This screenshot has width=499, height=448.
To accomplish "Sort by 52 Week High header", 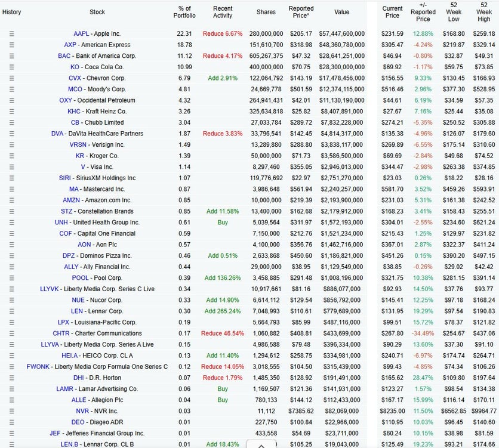I will pos(484,12).
